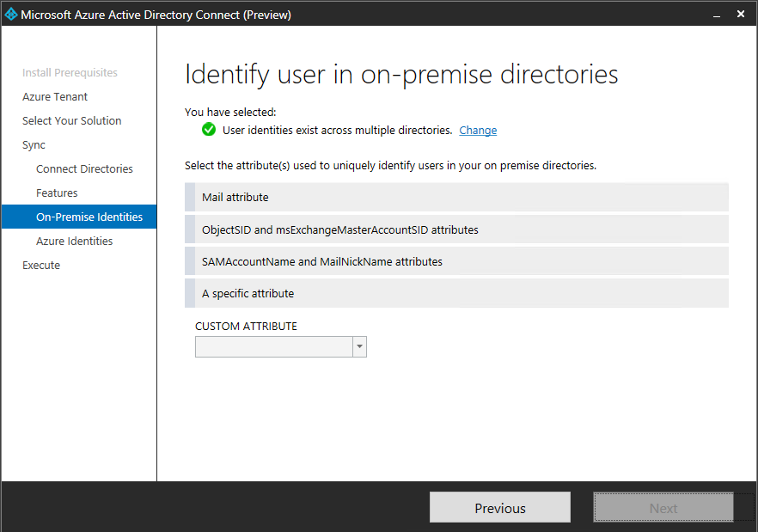Click the Sync section in sidebar
The height and width of the screenshot is (532, 758).
pos(34,145)
